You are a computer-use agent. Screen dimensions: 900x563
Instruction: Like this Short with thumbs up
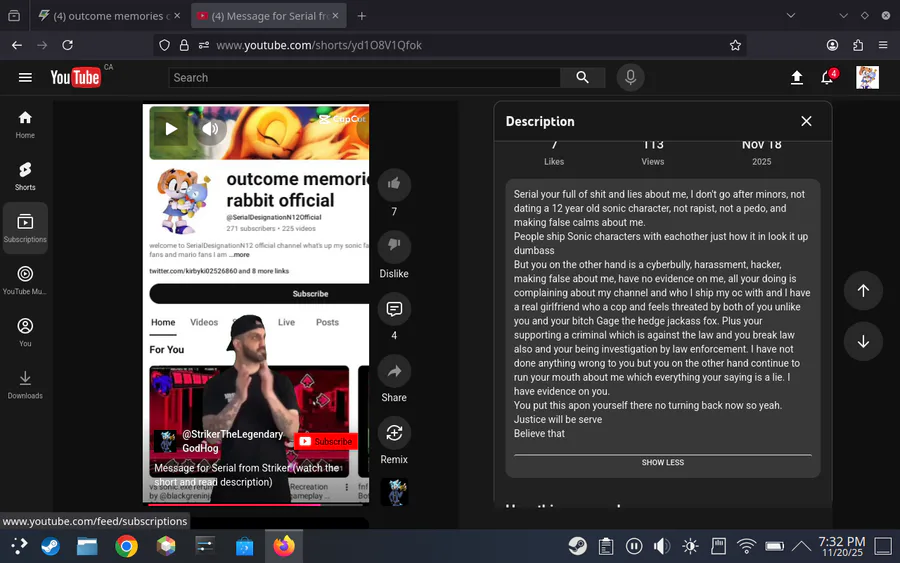[x=394, y=184]
